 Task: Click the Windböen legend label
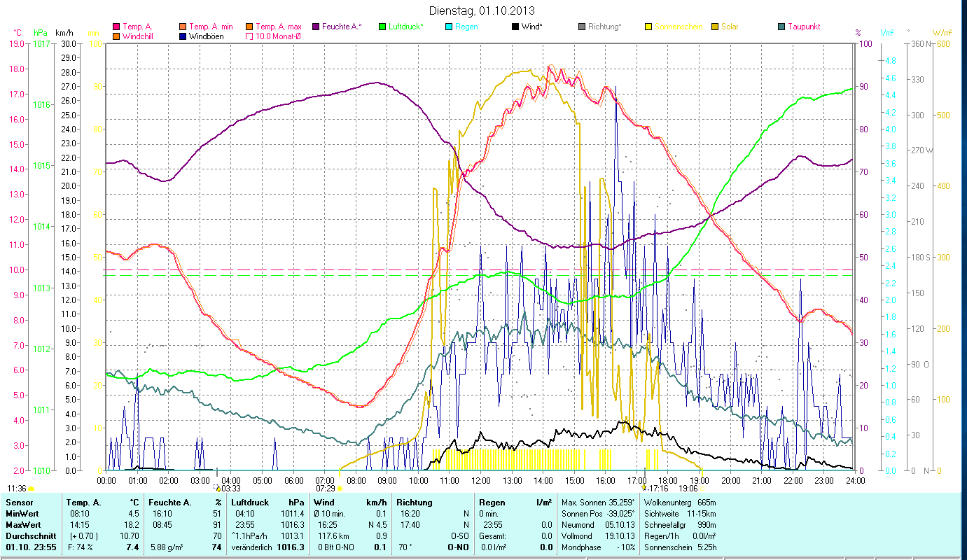[207, 36]
